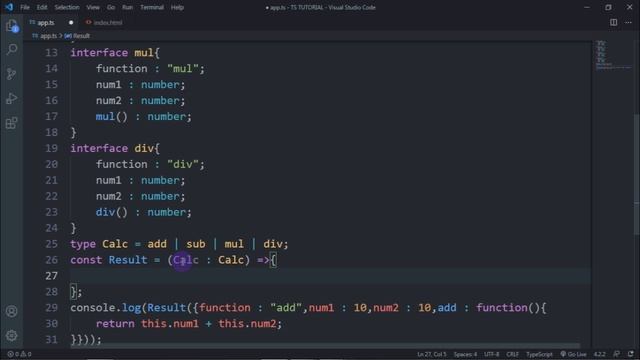Open the Manage gear icon

tap(12, 336)
